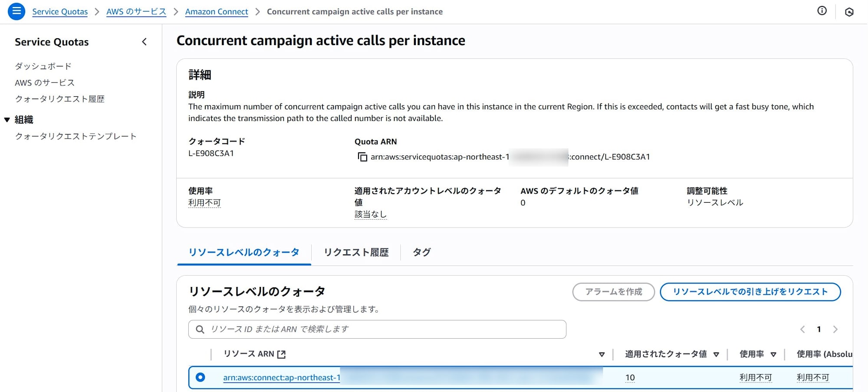Click リソースレベルでの引き上げをリクエスト button

click(x=750, y=292)
